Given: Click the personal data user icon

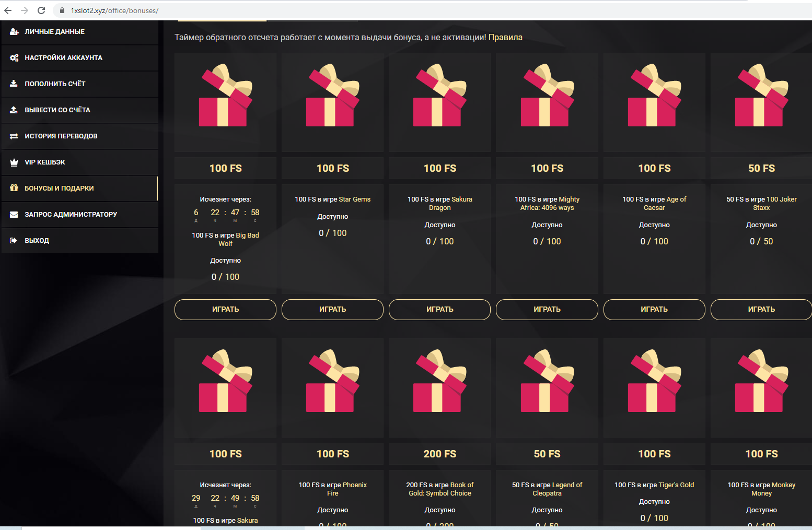Looking at the screenshot, I should (14, 32).
